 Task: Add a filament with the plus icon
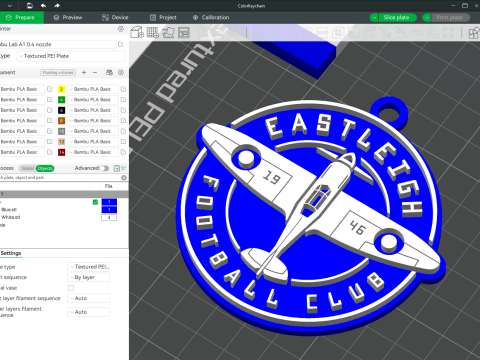(84, 72)
